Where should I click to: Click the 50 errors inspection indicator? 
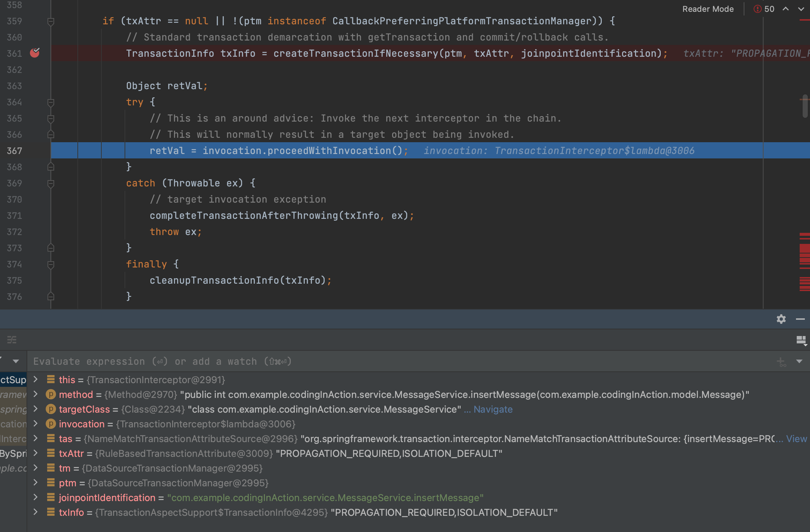tap(764, 9)
